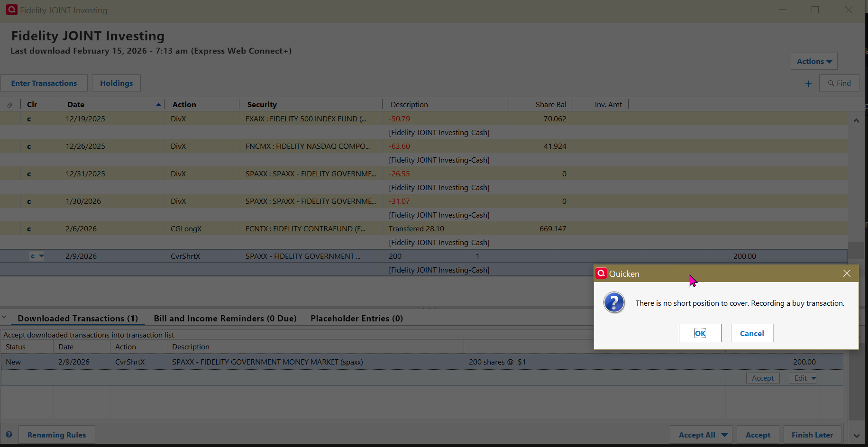The height and width of the screenshot is (447, 868).
Task: Click the plus icon beside Find
Action: click(x=808, y=83)
